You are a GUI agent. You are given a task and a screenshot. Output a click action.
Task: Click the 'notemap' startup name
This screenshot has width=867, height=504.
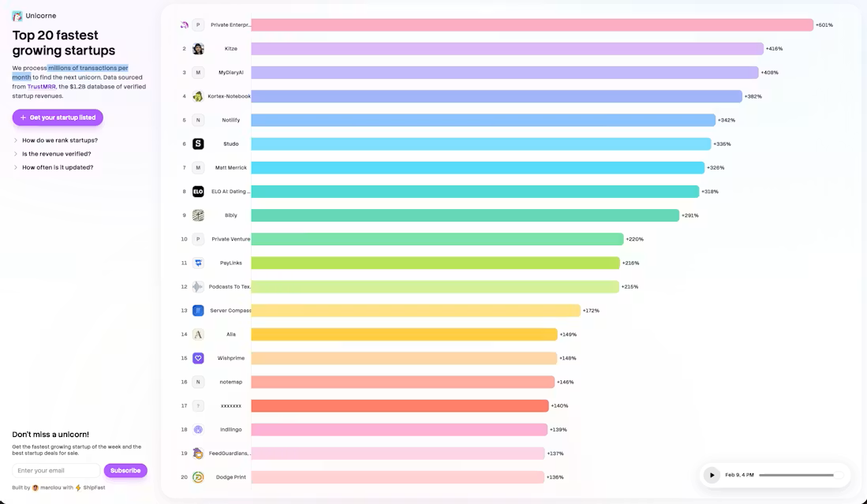point(231,382)
